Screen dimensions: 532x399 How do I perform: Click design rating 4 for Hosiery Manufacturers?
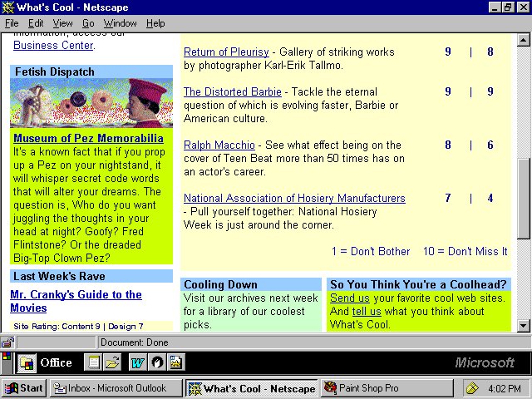[490, 198]
